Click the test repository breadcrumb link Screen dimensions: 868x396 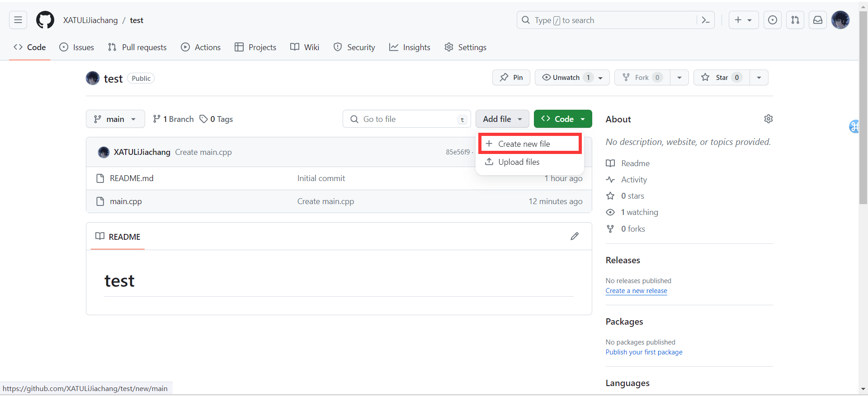[137, 20]
